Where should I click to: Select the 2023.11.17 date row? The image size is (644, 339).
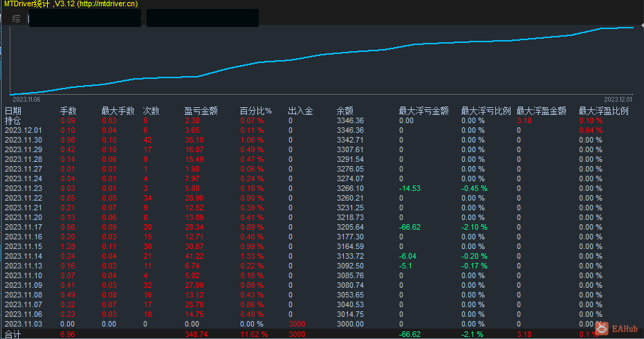coord(24,227)
